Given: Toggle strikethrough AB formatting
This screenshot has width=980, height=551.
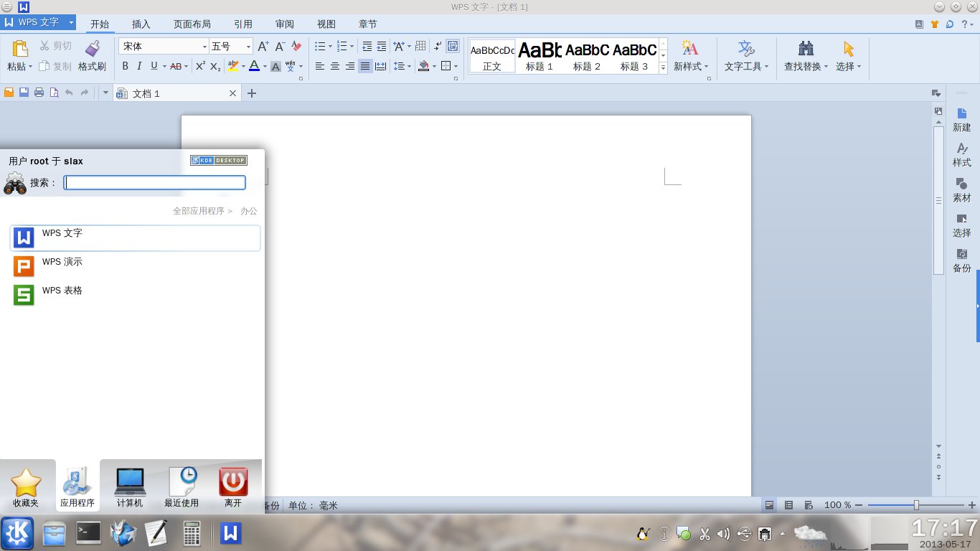Looking at the screenshot, I should click(176, 66).
